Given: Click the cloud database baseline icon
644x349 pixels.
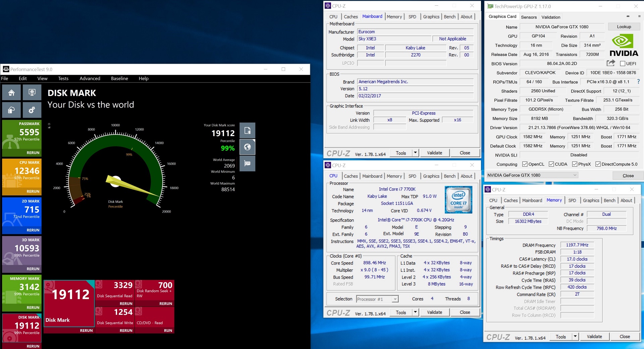Looking at the screenshot, I should pos(11,110).
